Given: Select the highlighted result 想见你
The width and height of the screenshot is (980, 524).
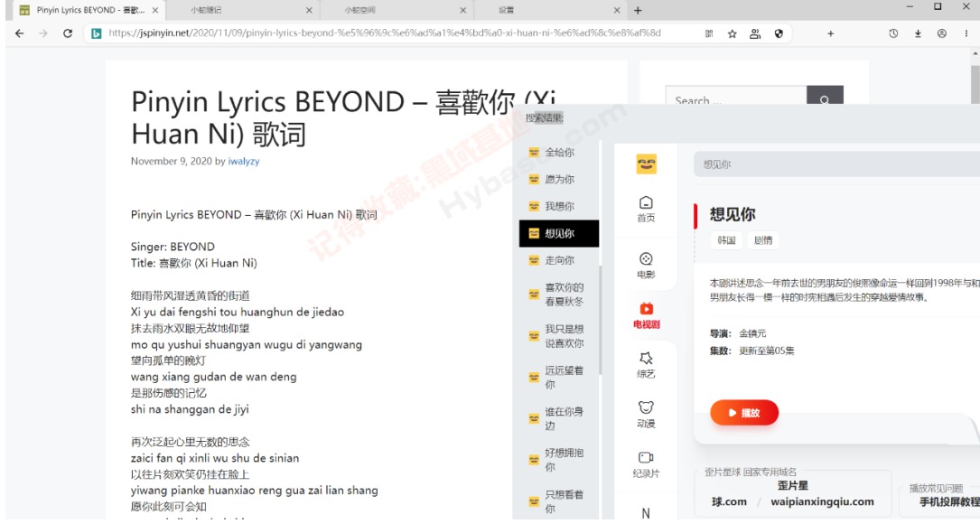Looking at the screenshot, I should click(x=559, y=233).
